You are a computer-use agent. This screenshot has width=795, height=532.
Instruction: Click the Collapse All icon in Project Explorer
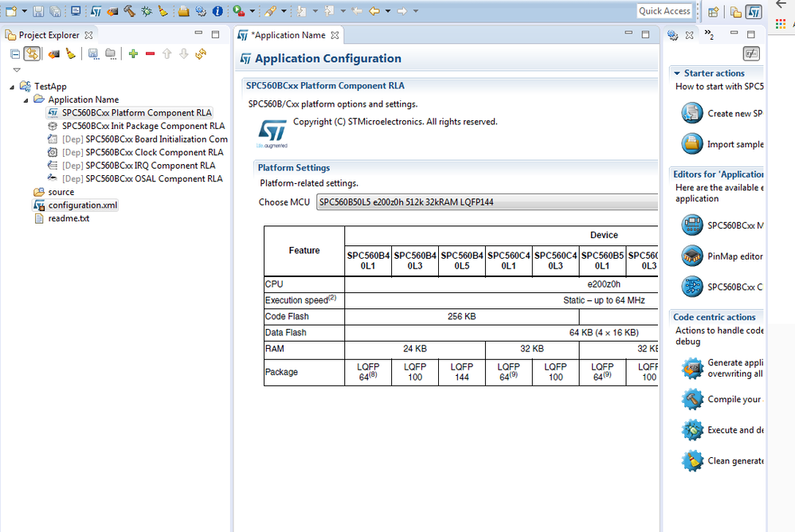15,54
